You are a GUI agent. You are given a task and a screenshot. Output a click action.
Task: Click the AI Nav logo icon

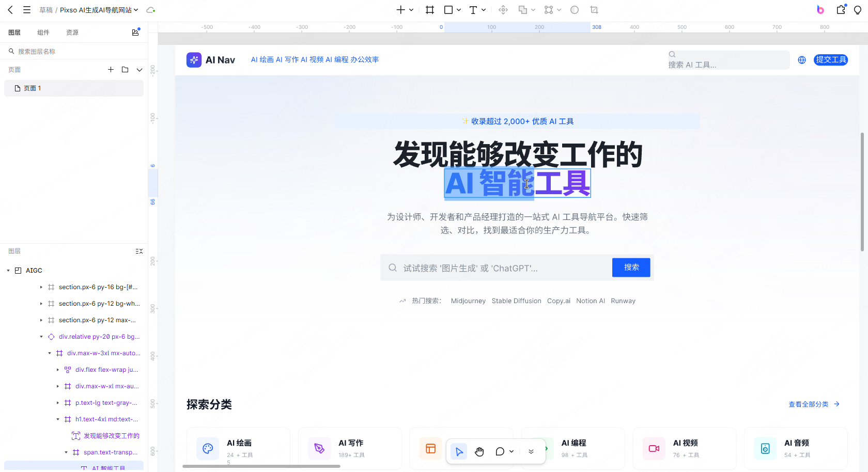pyautogui.click(x=194, y=60)
